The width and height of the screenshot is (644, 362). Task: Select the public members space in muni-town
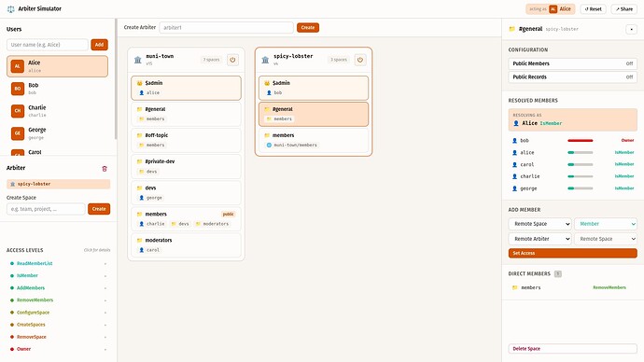186,218
